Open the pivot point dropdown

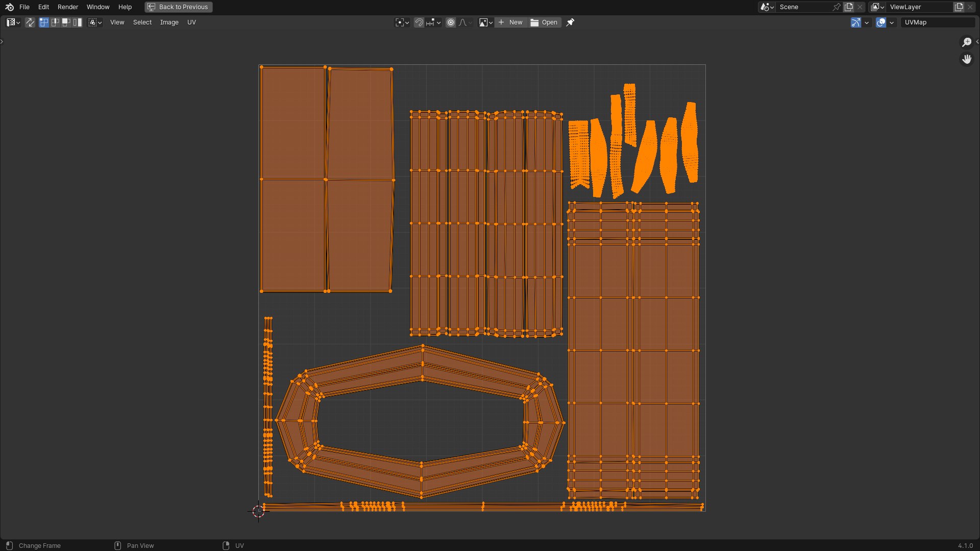[x=402, y=22]
